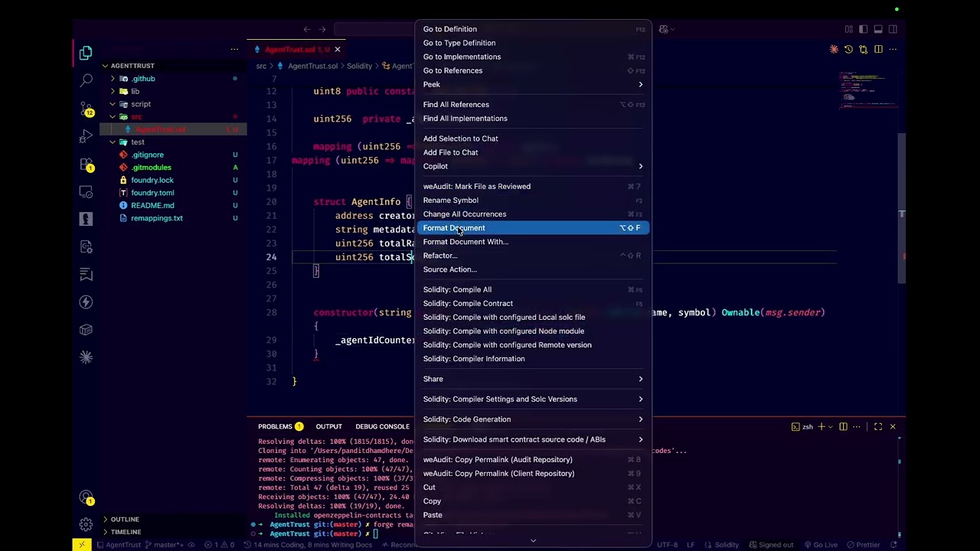The width and height of the screenshot is (980, 551).
Task: Choose Find All References
Action: tap(533, 105)
